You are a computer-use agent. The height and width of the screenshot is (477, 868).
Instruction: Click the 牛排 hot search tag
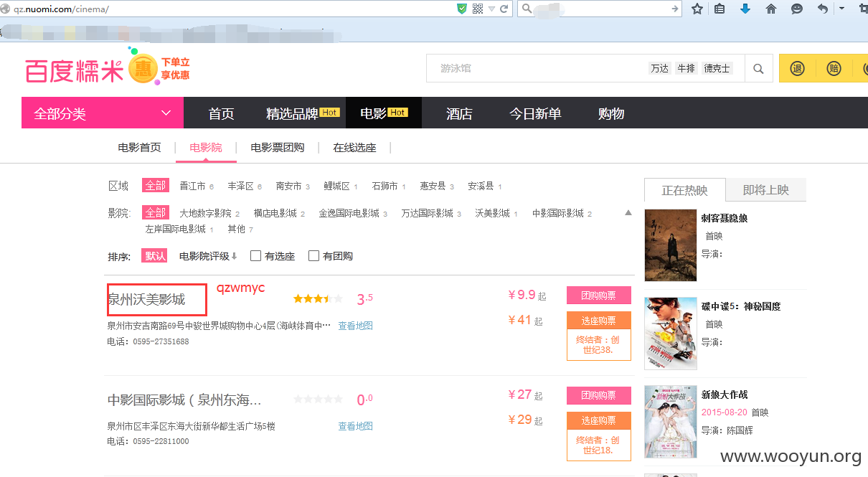[x=686, y=69]
